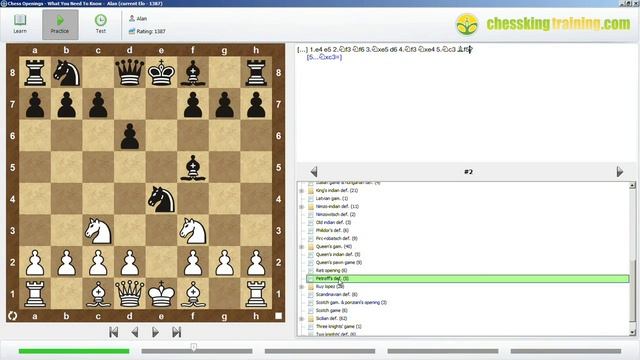Select Philidor's def. (6)
The image size is (640, 360).
pos(332,231)
